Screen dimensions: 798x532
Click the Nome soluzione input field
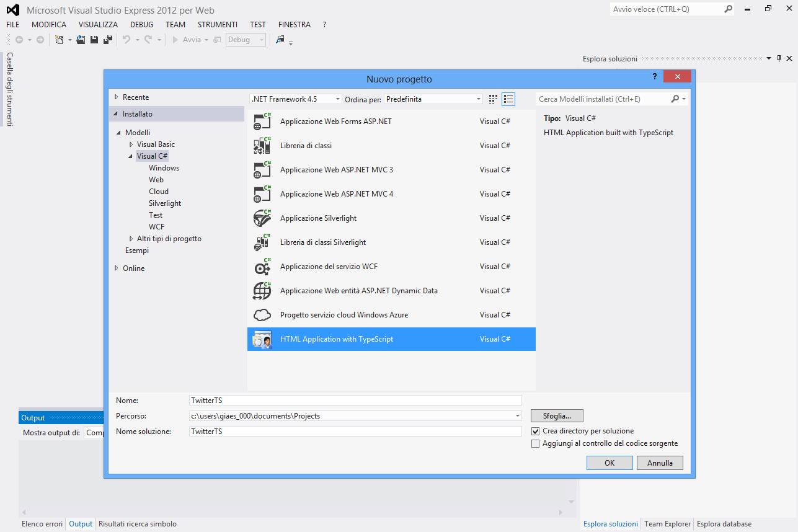[355, 432]
